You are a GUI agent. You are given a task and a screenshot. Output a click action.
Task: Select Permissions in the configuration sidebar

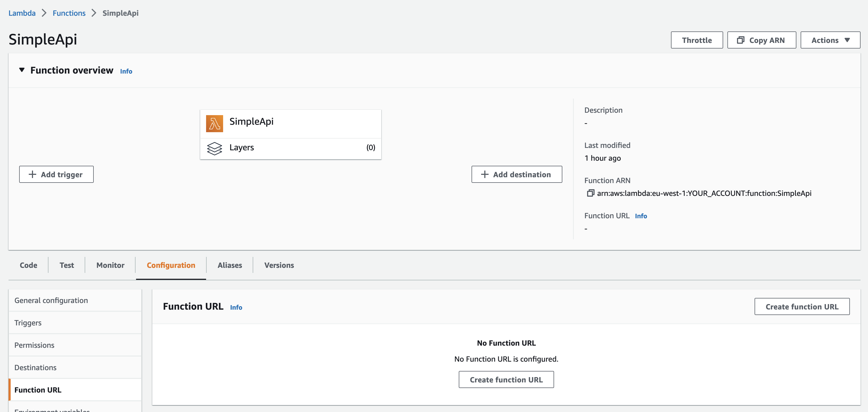point(34,345)
